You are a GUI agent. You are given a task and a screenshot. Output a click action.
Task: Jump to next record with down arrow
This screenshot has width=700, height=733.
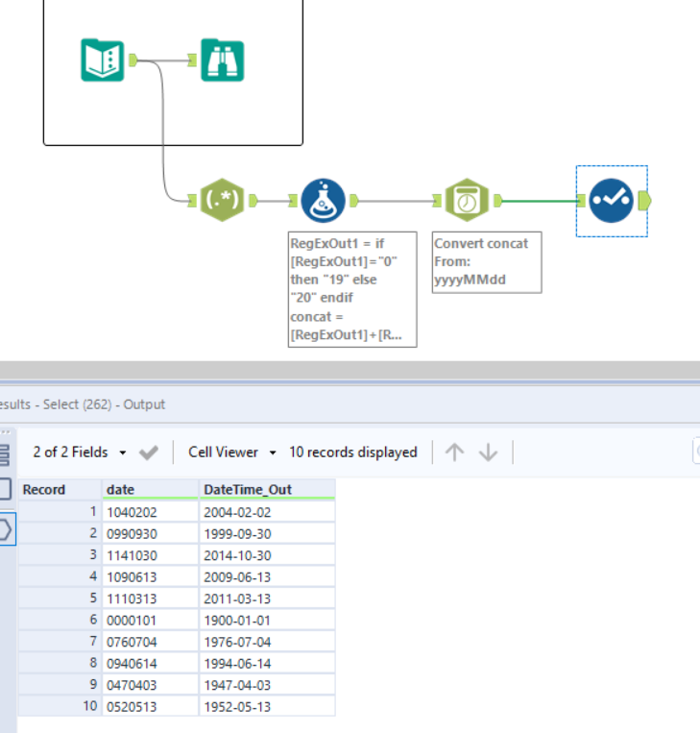coord(489,452)
